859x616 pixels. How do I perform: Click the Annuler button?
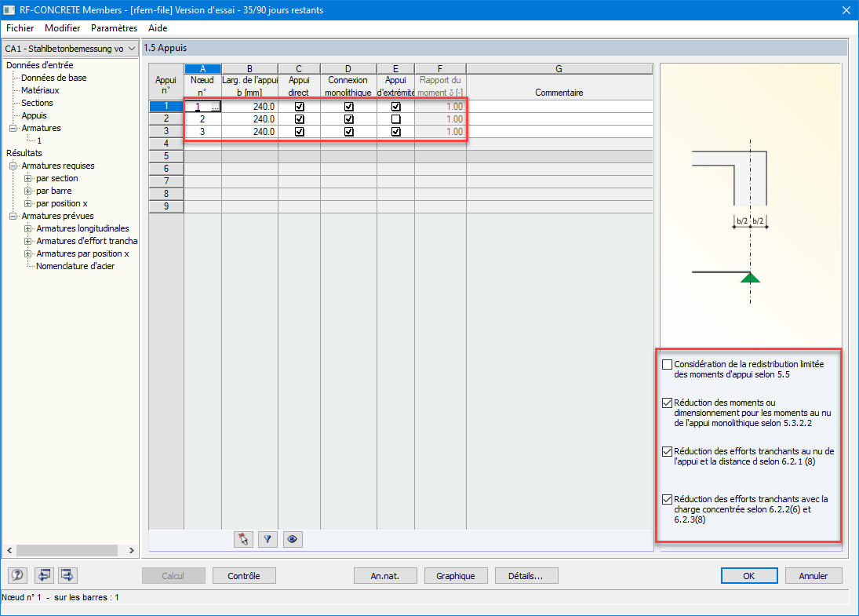click(814, 576)
